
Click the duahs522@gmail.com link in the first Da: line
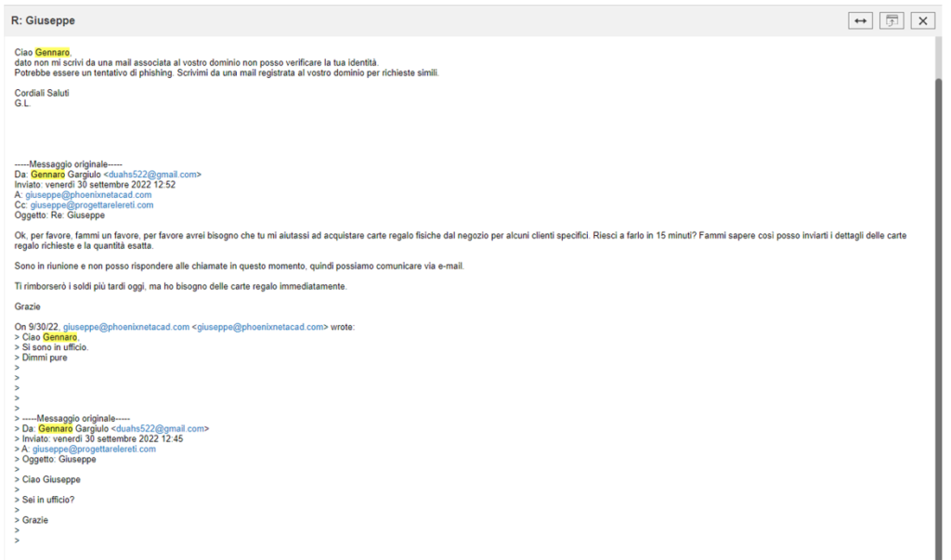[152, 174]
